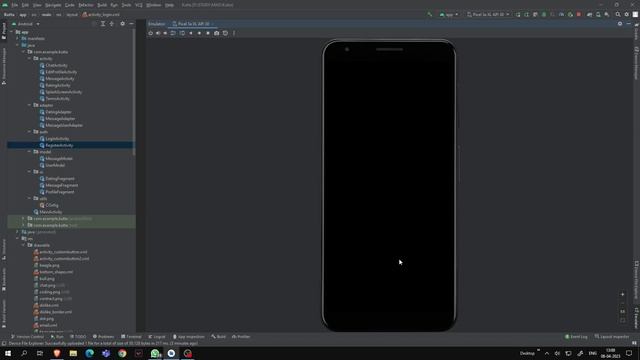Viewport: 640px width, 360px height.
Task: Click the green Debug bug icon in toolbar
Action: (x=544, y=15)
